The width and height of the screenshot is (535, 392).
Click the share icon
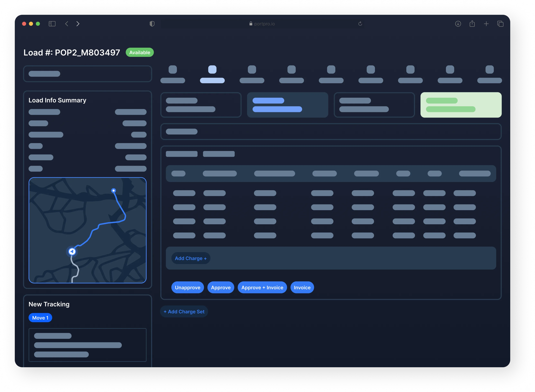[472, 24]
